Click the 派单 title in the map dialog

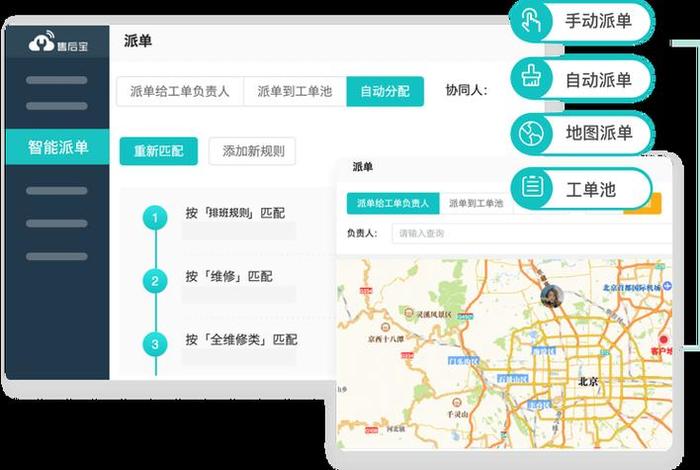pyautogui.click(x=362, y=167)
